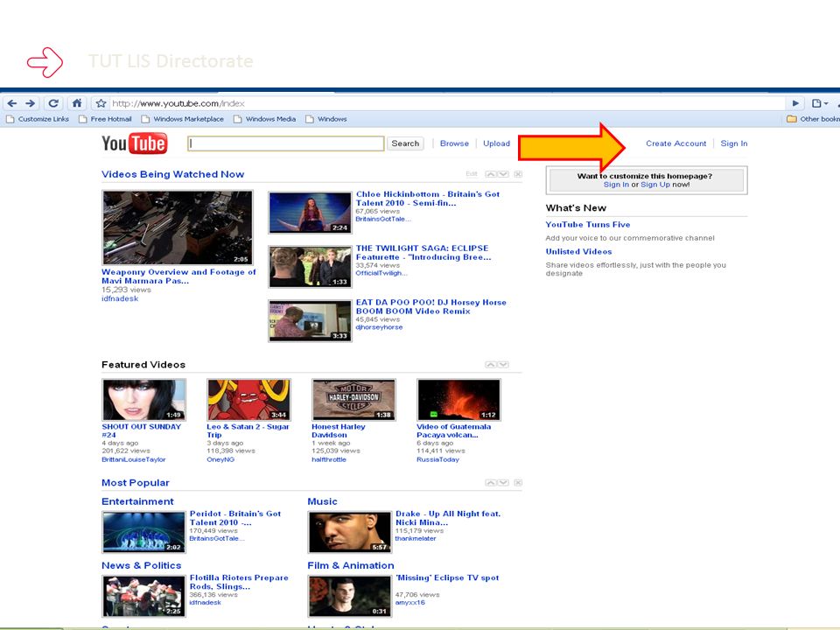The width and height of the screenshot is (840, 630).
Task: Reload the page with refresh icon
Action: pos(53,103)
